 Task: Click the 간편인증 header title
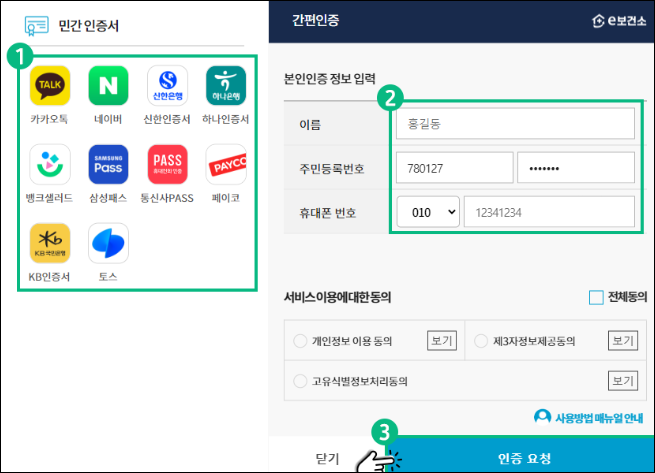316,20
